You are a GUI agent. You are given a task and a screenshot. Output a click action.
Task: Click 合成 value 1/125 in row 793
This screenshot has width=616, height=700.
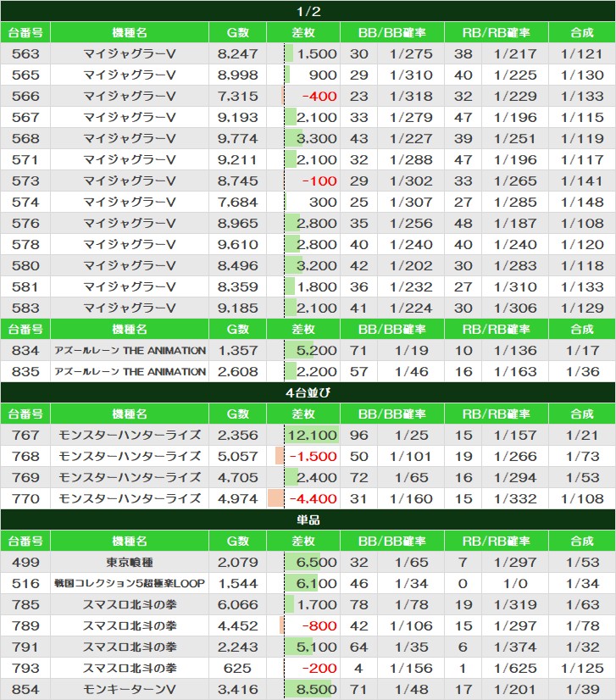582,669
